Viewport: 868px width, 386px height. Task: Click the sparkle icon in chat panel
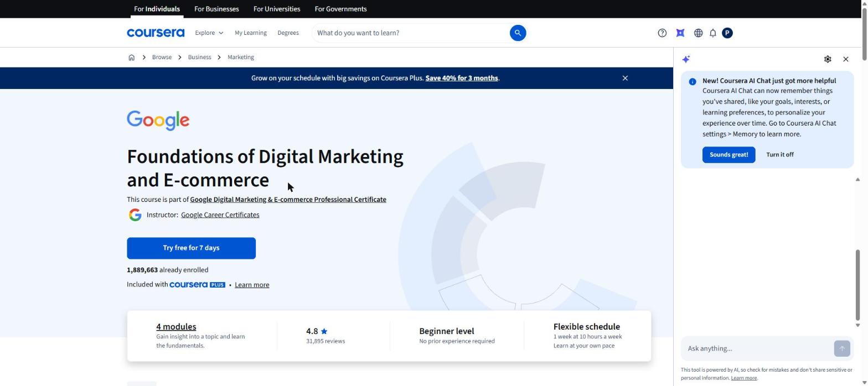click(x=686, y=59)
